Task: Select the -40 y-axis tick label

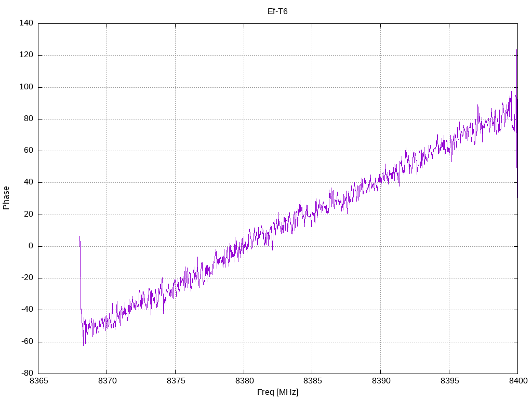Action: (27, 310)
